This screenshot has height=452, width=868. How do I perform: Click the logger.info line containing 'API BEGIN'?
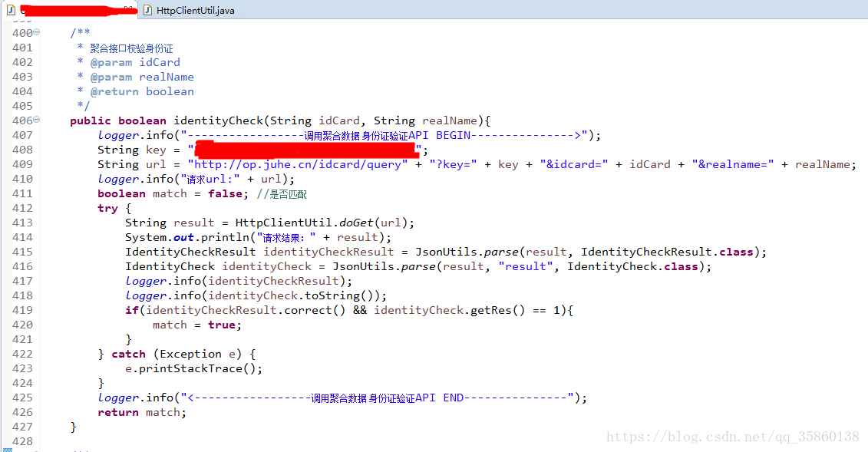[x=348, y=136]
